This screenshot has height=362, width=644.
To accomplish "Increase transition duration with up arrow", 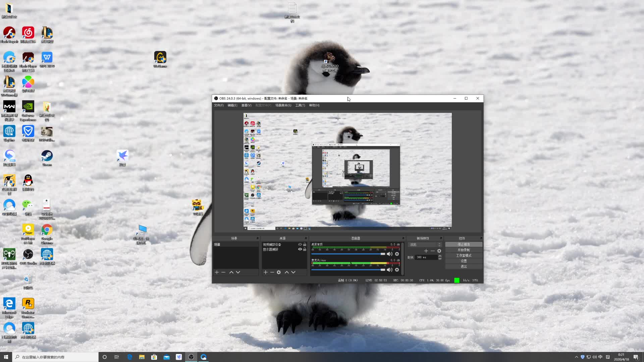I will click(440, 256).
